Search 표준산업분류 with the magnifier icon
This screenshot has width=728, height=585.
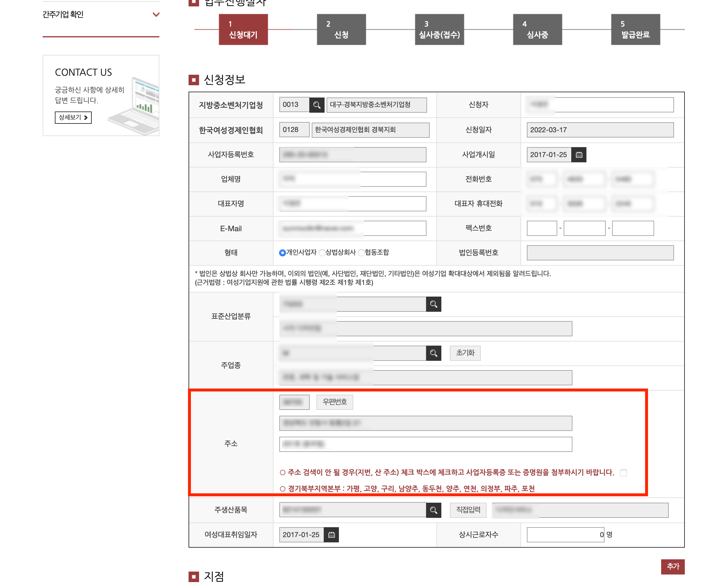tap(433, 304)
